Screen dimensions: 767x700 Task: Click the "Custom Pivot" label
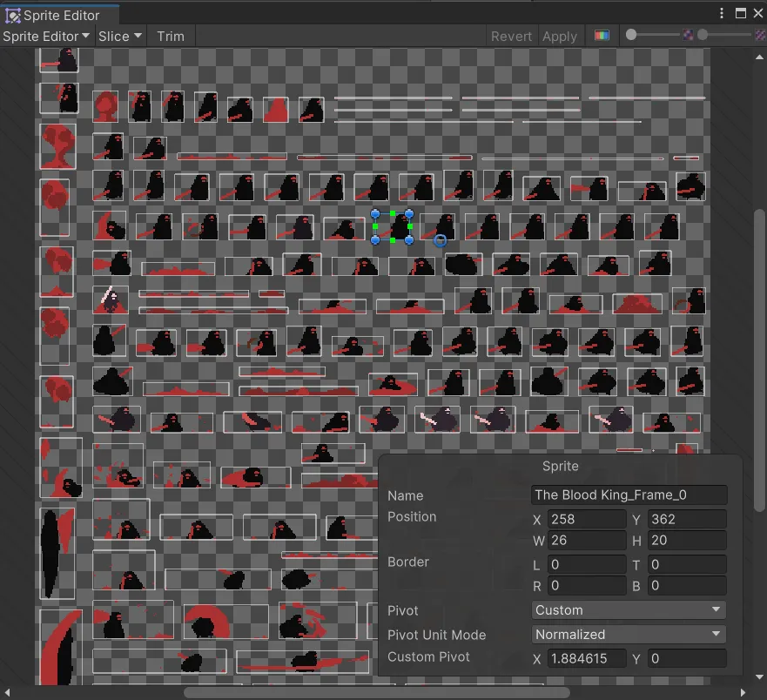pos(428,657)
